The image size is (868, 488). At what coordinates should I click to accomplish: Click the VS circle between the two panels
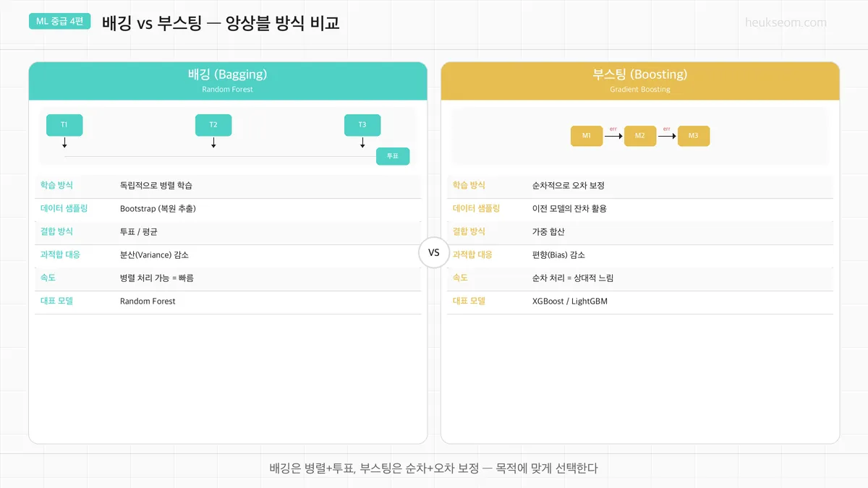click(x=433, y=253)
